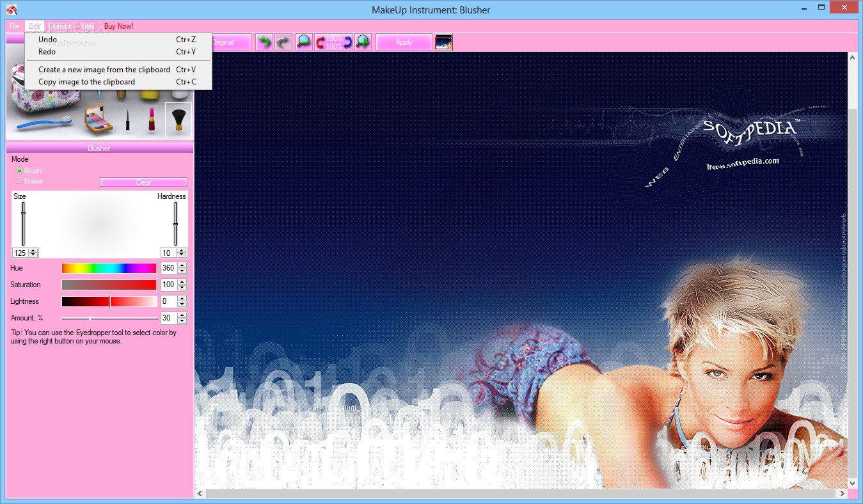This screenshot has height=504, width=863.
Task: Click the Saturation value field 100
Action: (x=169, y=285)
